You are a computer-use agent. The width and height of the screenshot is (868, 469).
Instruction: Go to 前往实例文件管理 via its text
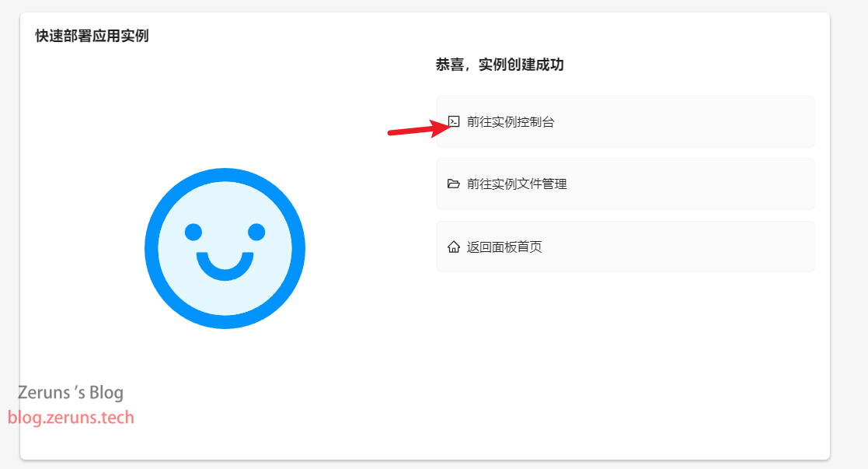tap(517, 184)
